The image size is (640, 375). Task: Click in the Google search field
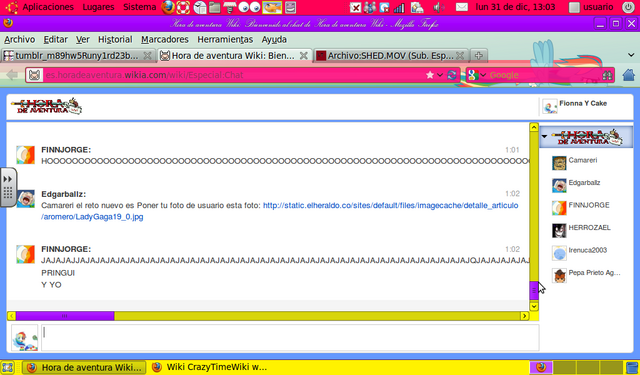pos(545,75)
